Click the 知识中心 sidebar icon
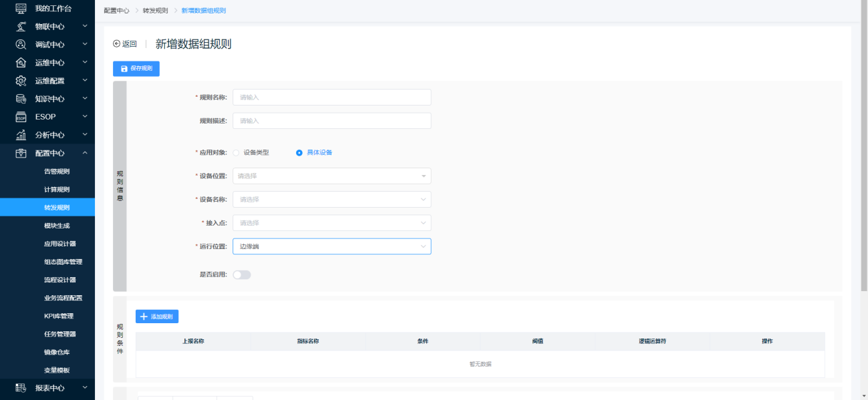Viewport: 868px width, 400px height. pyautogui.click(x=21, y=99)
